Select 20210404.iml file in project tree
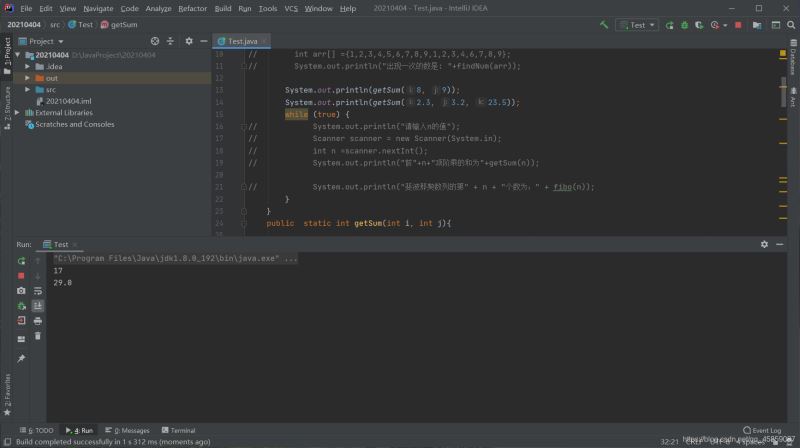 click(x=68, y=101)
